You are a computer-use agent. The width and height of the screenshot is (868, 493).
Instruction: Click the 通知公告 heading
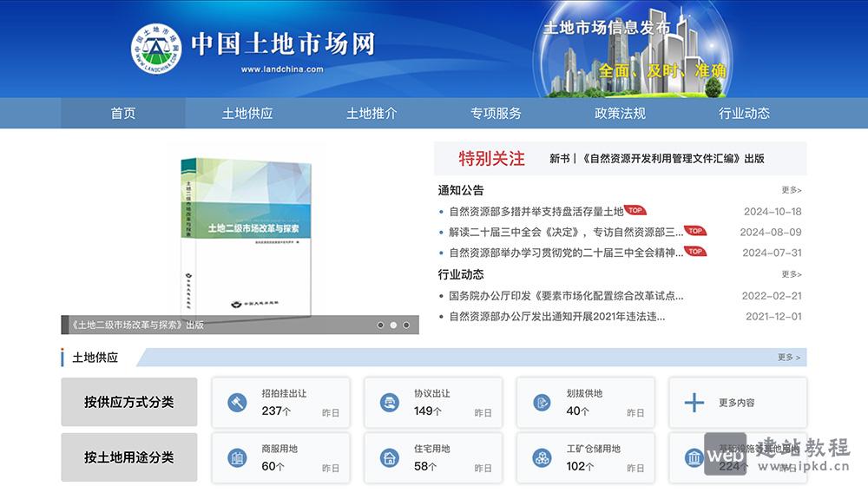(x=461, y=190)
